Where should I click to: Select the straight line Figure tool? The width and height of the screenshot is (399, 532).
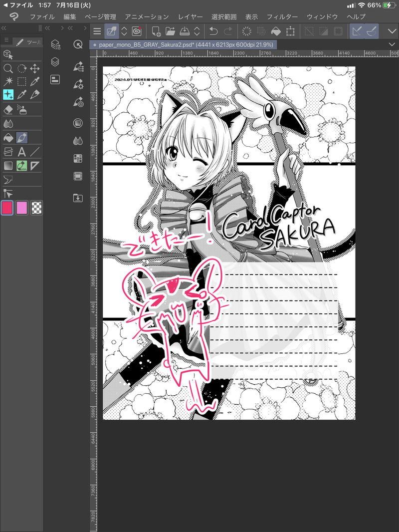coord(34,152)
